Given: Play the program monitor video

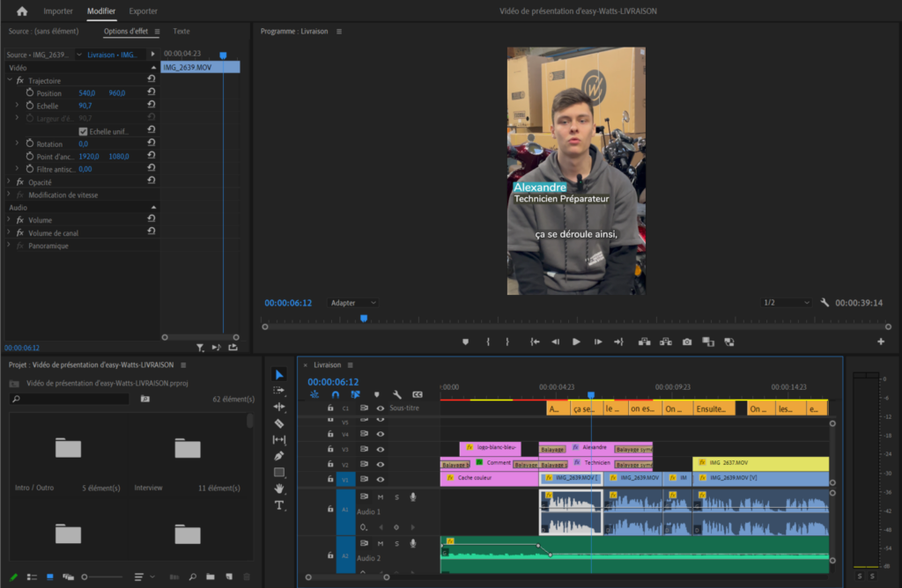Looking at the screenshot, I should click(576, 342).
